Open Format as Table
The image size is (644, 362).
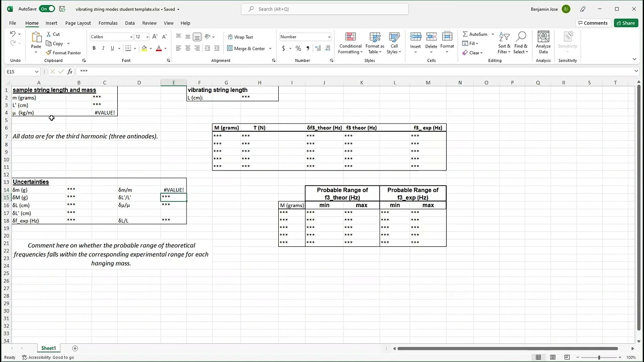pos(375,43)
